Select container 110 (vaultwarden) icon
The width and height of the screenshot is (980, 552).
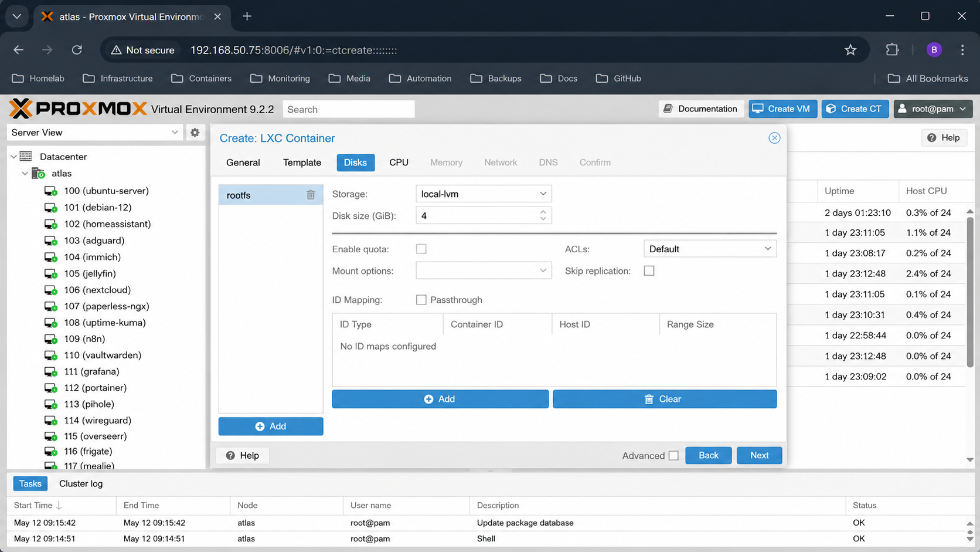(51, 355)
